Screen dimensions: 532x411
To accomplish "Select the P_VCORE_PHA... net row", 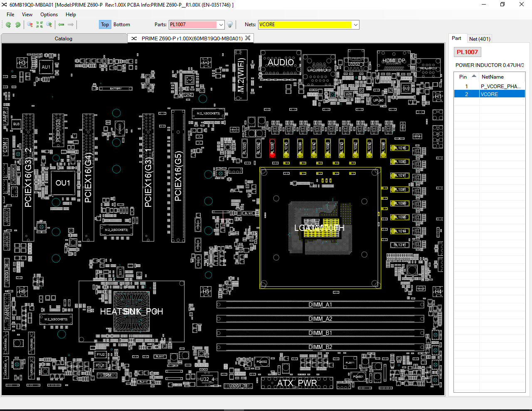I will click(x=490, y=86).
